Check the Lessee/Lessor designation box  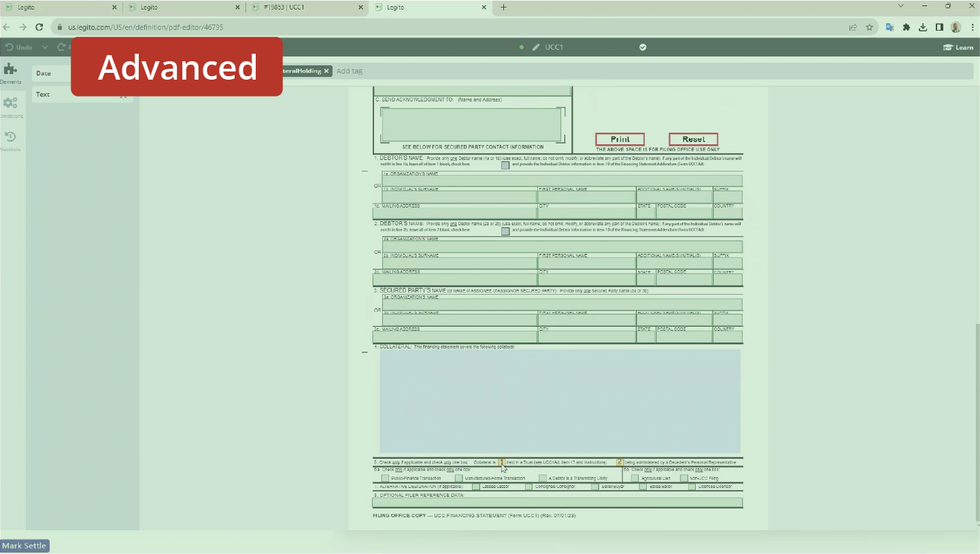[476, 487]
